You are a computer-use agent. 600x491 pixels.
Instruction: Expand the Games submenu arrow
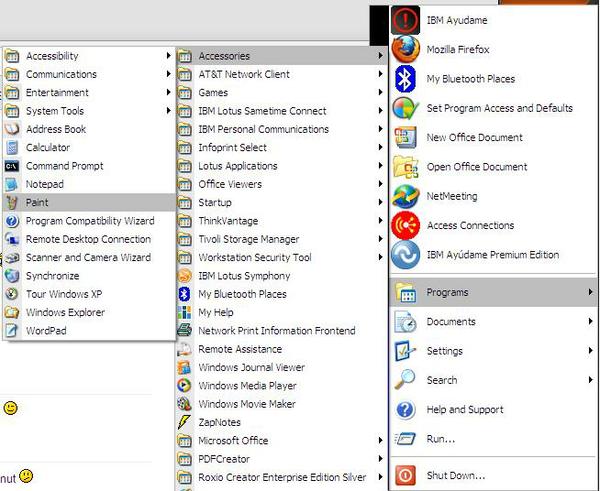click(x=380, y=92)
